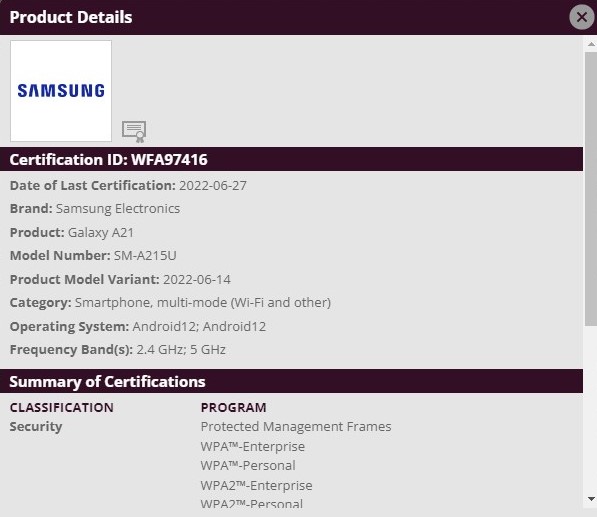
Task: Close the Product Details dialog
Action: (581, 17)
